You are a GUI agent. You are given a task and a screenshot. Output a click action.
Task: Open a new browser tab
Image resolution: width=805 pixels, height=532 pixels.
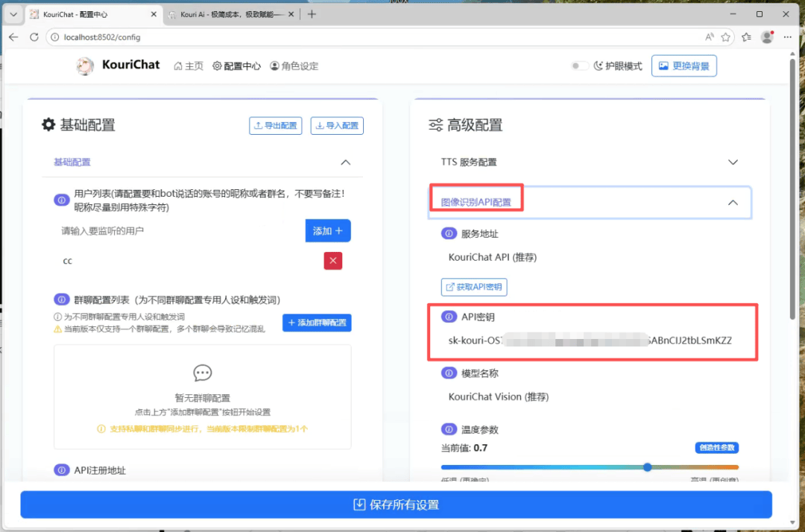pyautogui.click(x=312, y=14)
